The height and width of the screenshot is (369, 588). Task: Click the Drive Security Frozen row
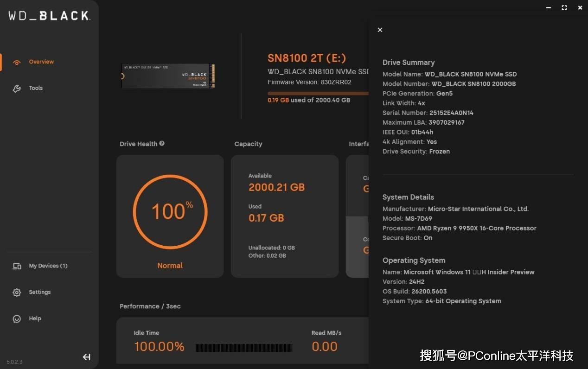pos(416,152)
